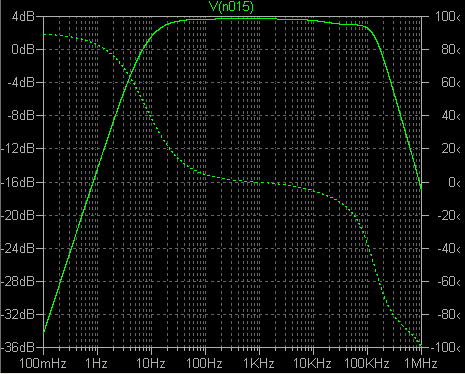Click the 60 phase axis label on the right
465x374 pixels.
(451, 82)
